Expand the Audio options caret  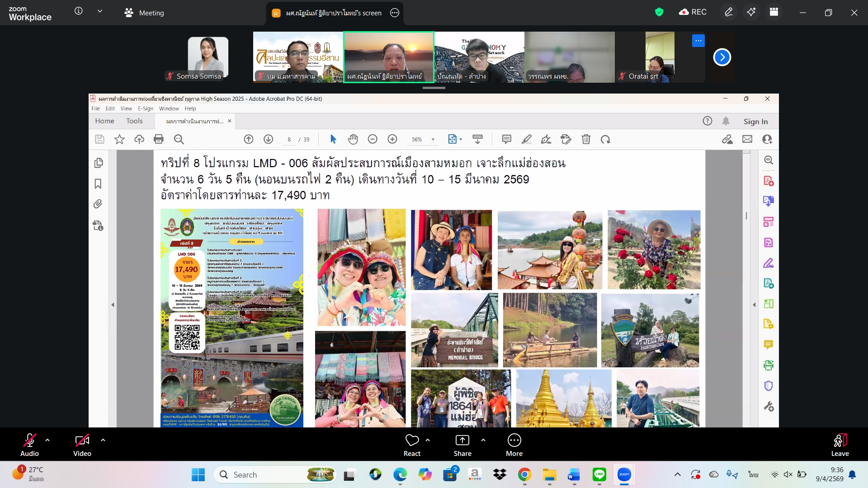point(47,440)
